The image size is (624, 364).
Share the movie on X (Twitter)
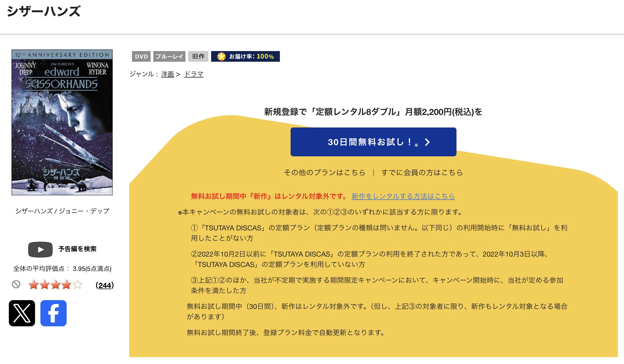(x=22, y=313)
